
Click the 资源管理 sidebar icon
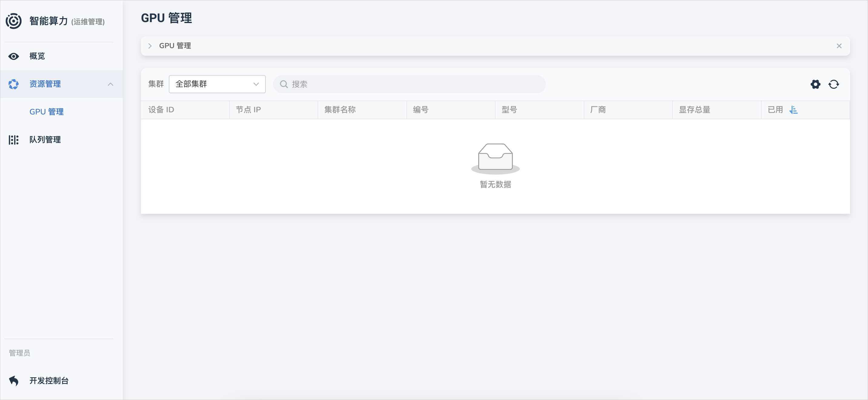(x=13, y=84)
